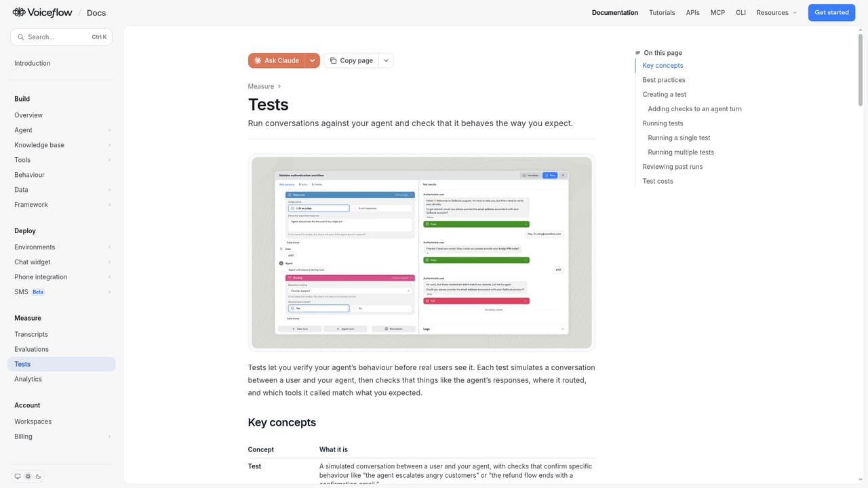This screenshot has height=488, width=868.
Task: Switch to dark theme moon icon
Action: click(x=38, y=476)
